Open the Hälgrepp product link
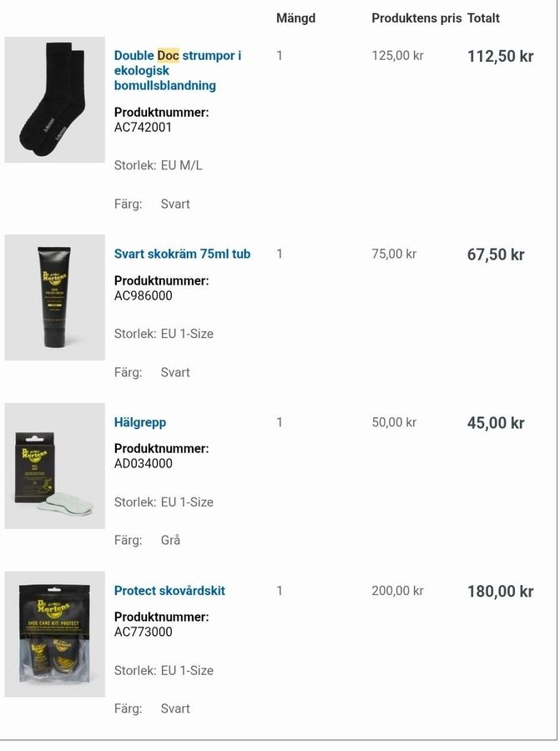The image size is (560, 751). point(140,422)
